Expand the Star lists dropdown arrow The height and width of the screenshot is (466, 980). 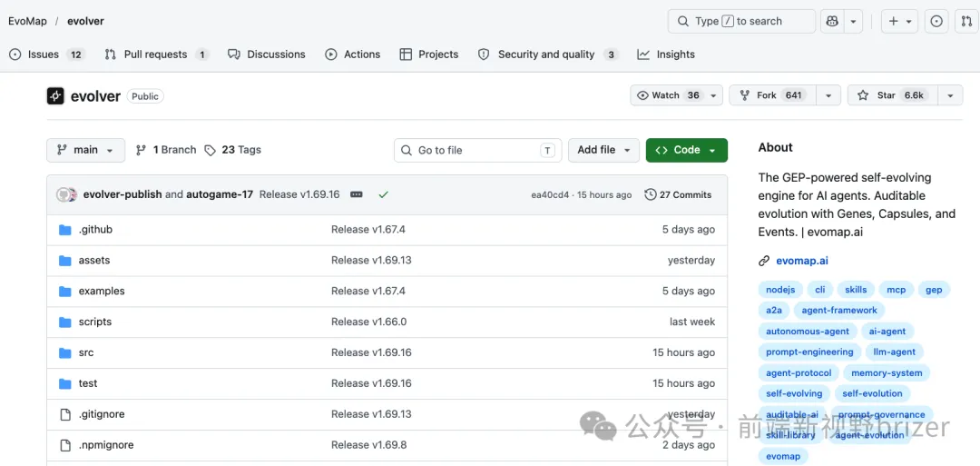tap(951, 95)
